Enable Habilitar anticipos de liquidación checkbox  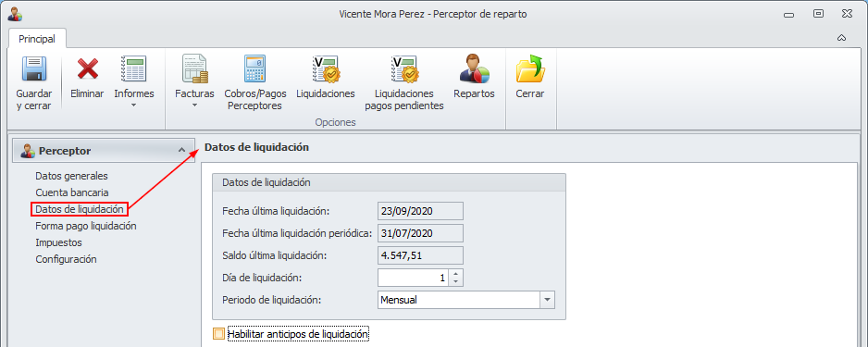point(219,334)
